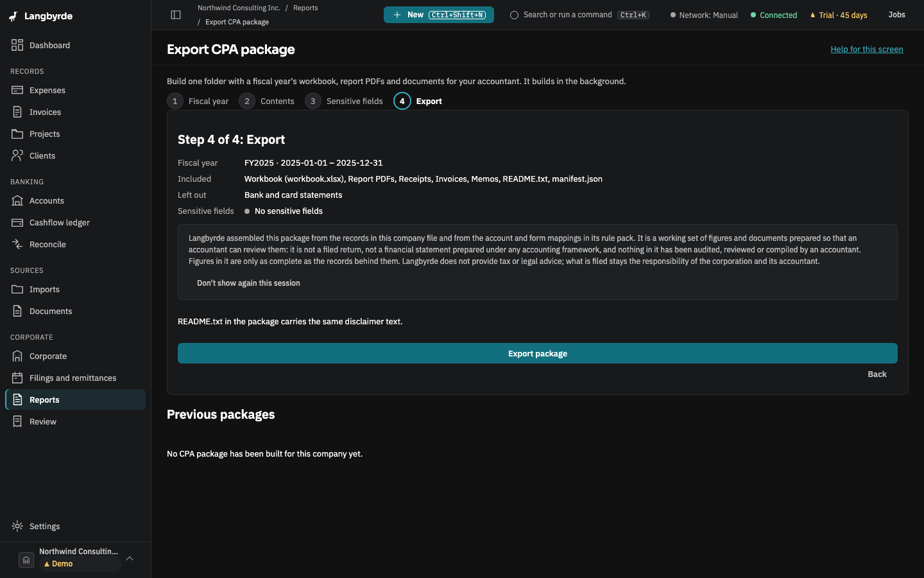Click the Reports icon in sidebar
The width and height of the screenshot is (924, 578).
[17, 399]
